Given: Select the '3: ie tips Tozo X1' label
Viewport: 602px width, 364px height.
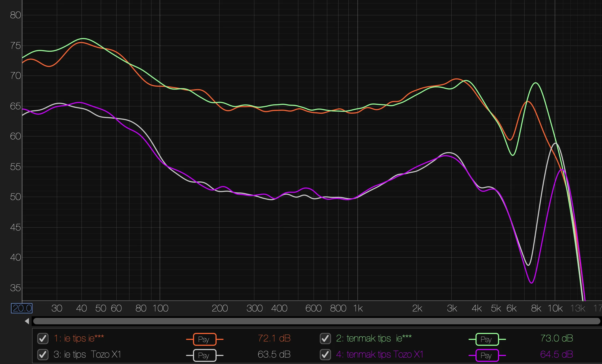Looking at the screenshot, I should pyautogui.click(x=87, y=354).
